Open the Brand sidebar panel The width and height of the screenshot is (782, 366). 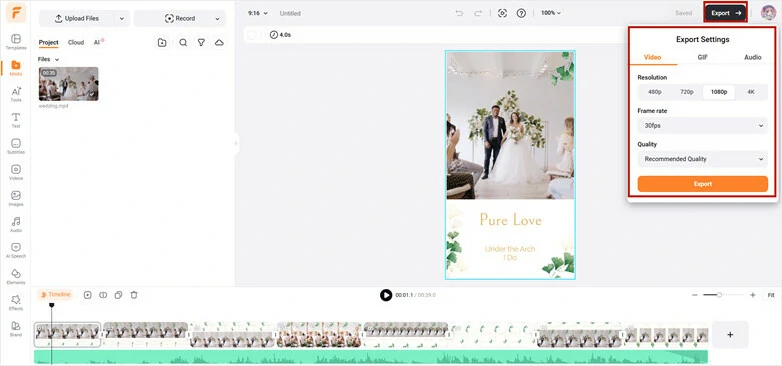coord(16,329)
